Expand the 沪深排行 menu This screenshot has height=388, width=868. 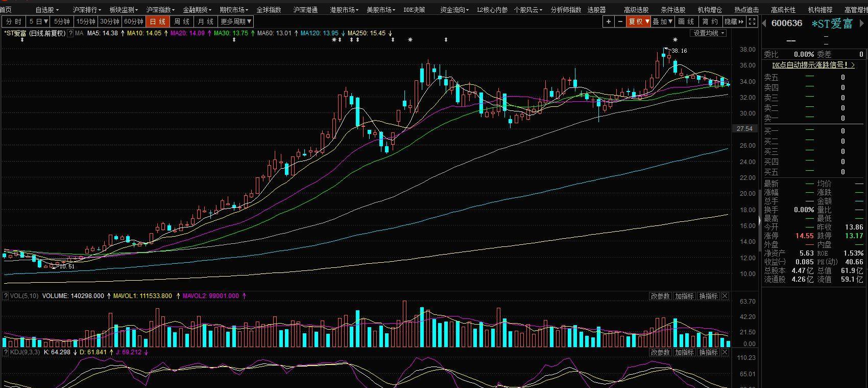87,10
